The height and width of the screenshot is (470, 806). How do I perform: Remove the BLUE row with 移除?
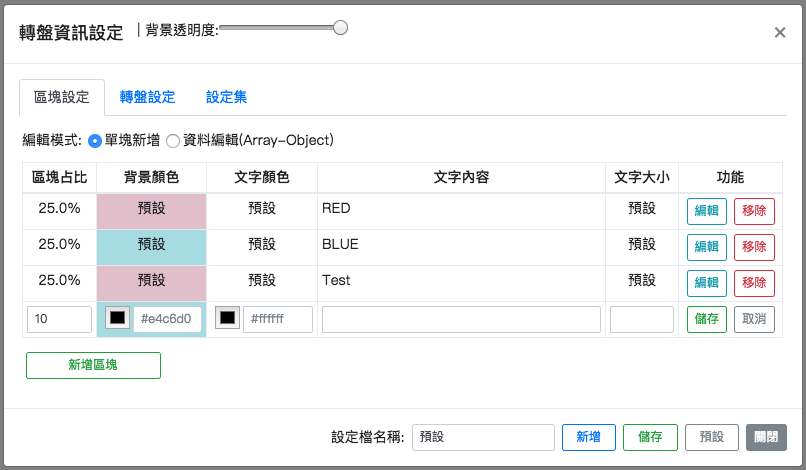pyautogui.click(x=754, y=247)
